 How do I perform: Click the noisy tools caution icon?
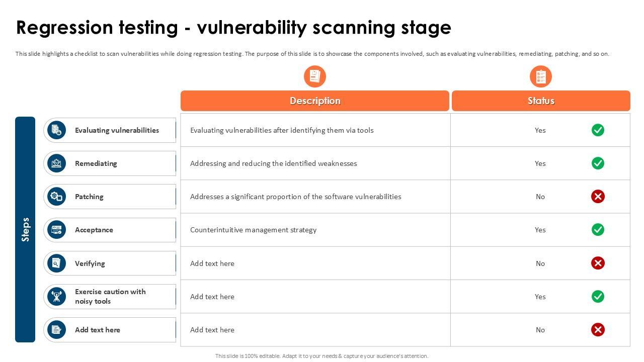click(57, 297)
